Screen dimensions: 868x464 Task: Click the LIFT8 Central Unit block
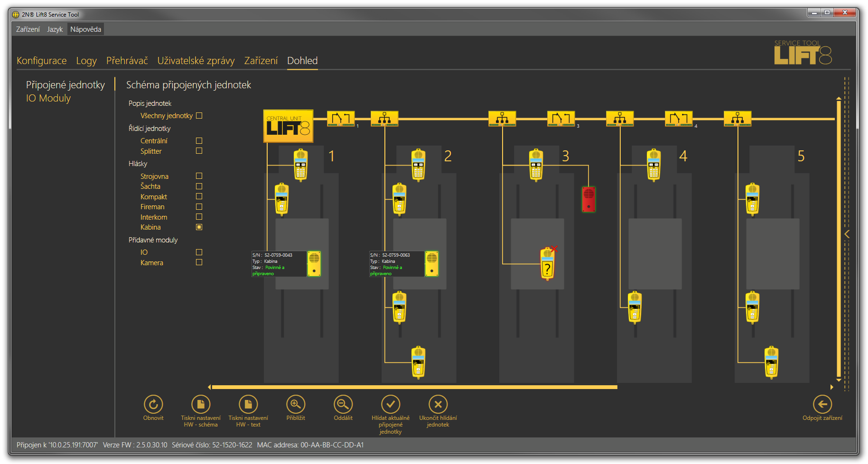(x=288, y=126)
